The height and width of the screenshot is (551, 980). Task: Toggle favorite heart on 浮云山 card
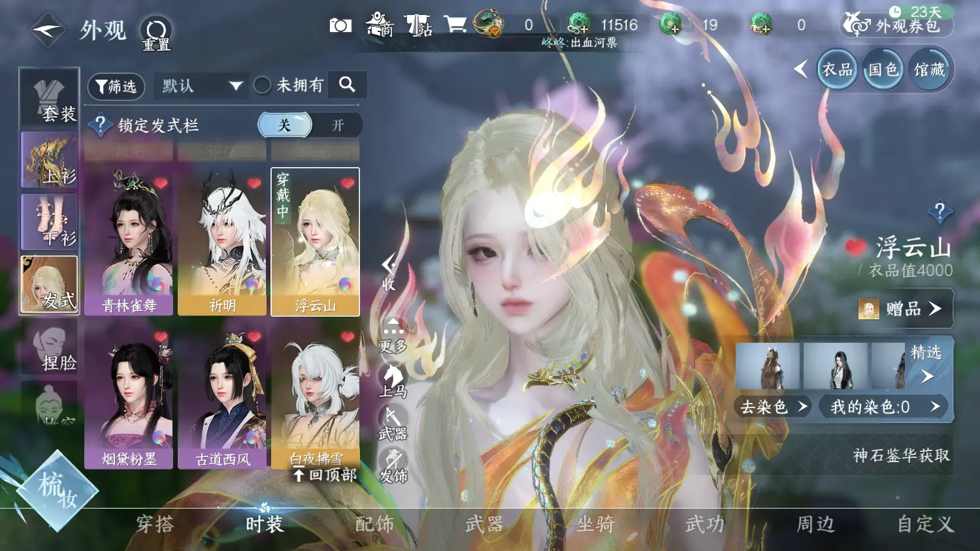tap(348, 183)
